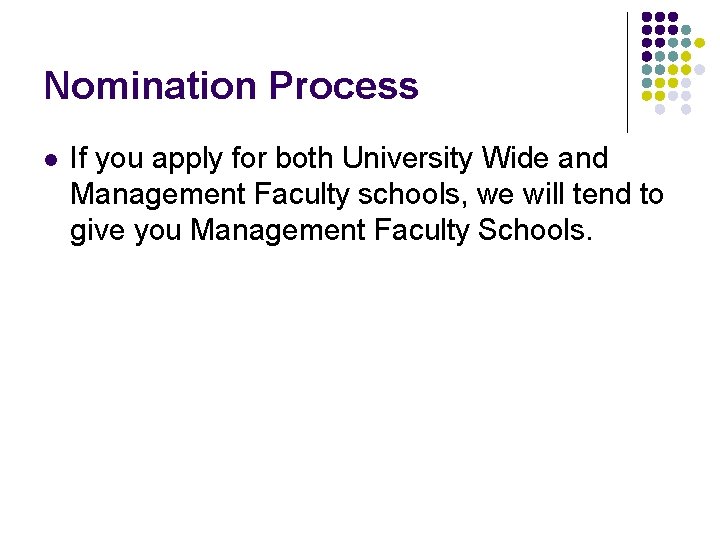Select the left lavender dot in bottom row
The image size is (720, 540).
[x=659, y=109]
